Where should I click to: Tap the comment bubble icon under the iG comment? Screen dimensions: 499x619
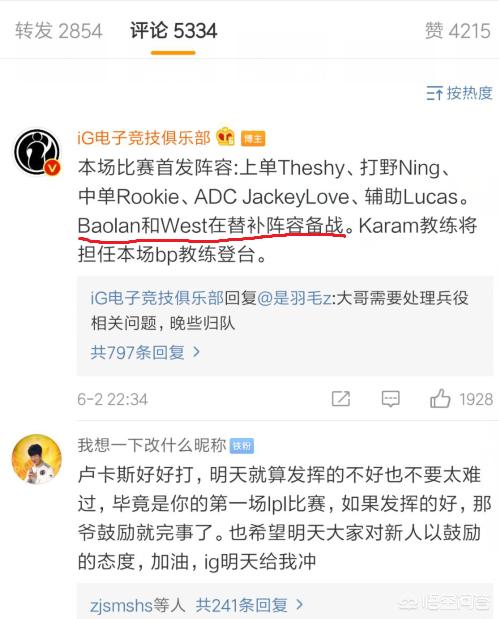tap(390, 399)
